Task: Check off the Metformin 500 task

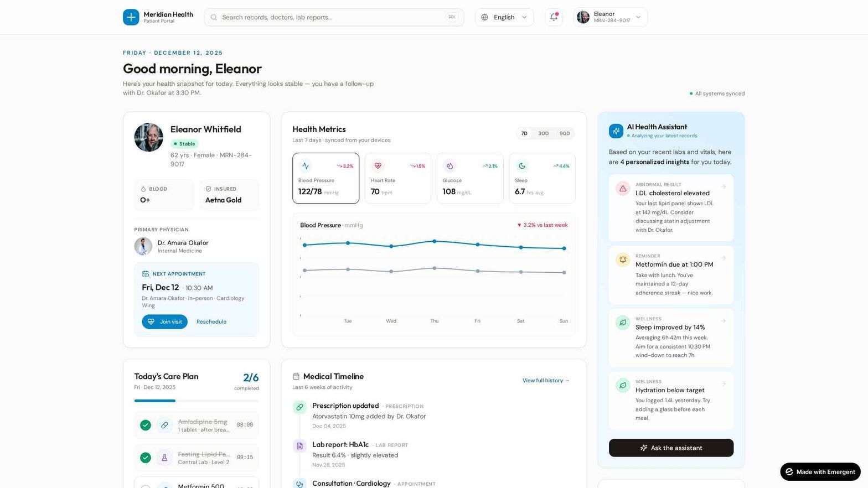Action: pos(146,486)
